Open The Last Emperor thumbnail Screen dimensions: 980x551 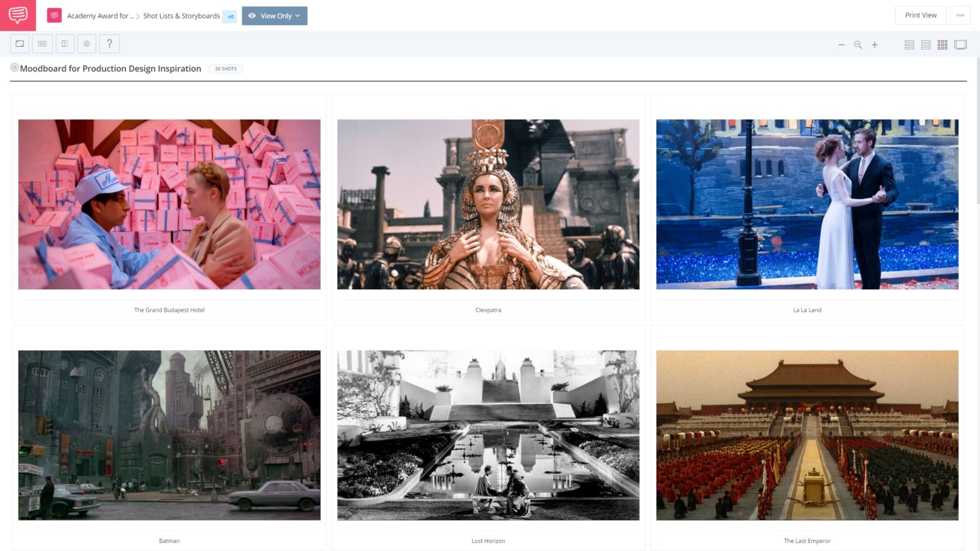(x=807, y=435)
